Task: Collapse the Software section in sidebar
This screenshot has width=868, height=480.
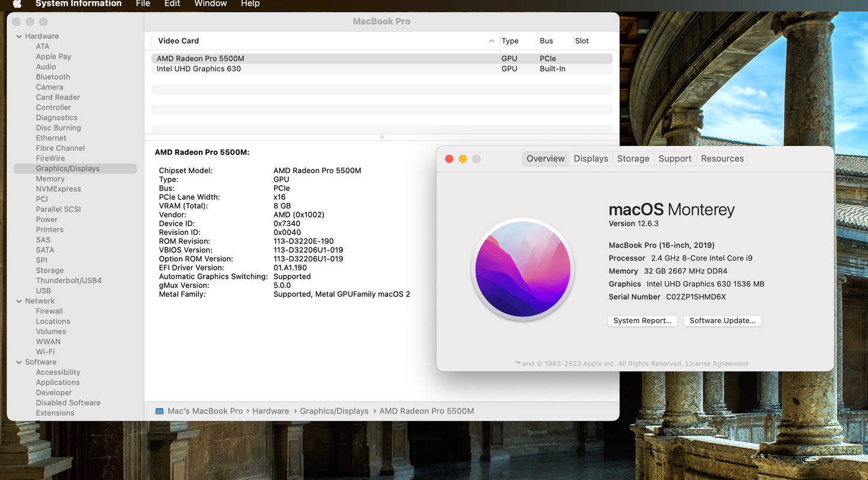Action: tap(19, 362)
